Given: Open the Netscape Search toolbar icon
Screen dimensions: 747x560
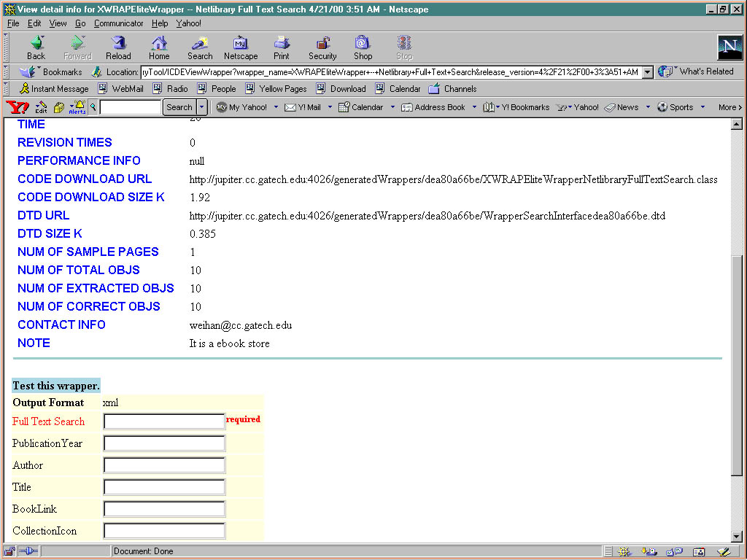Looking at the screenshot, I should [200, 47].
